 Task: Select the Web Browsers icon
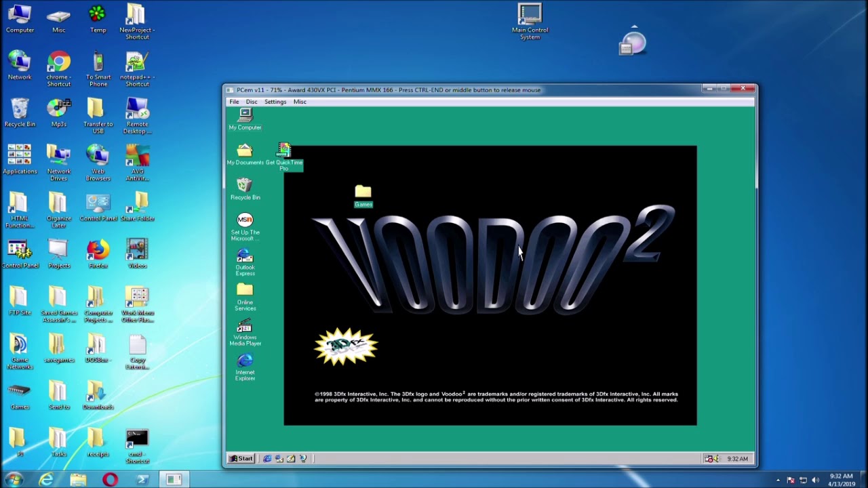(x=98, y=163)
